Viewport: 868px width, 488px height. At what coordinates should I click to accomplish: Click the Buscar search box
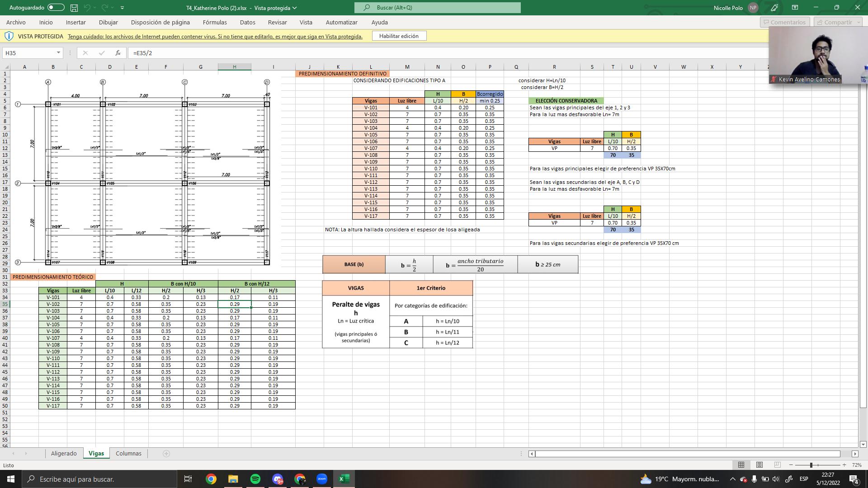(x=437, y=8)
